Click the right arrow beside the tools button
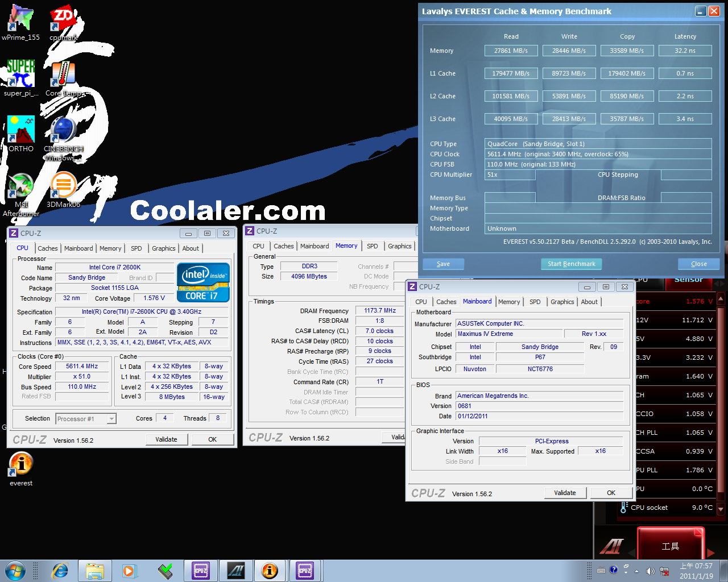The height and width of the screenshot is (582, 728). pos(711,552)
